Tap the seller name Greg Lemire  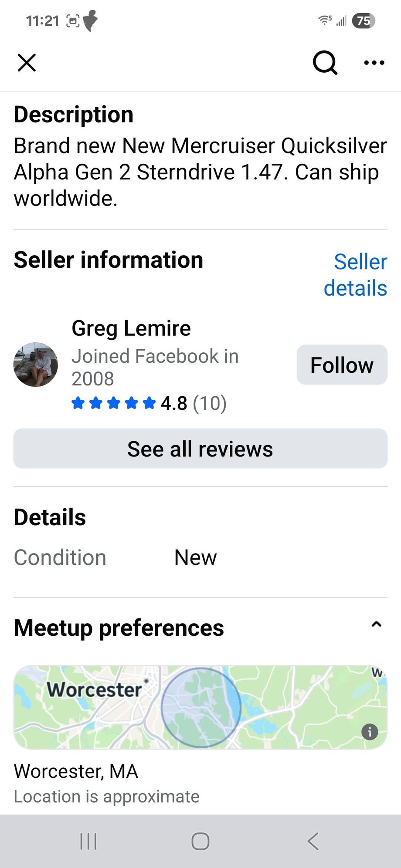pyautogui.click(x=131, y=328)
